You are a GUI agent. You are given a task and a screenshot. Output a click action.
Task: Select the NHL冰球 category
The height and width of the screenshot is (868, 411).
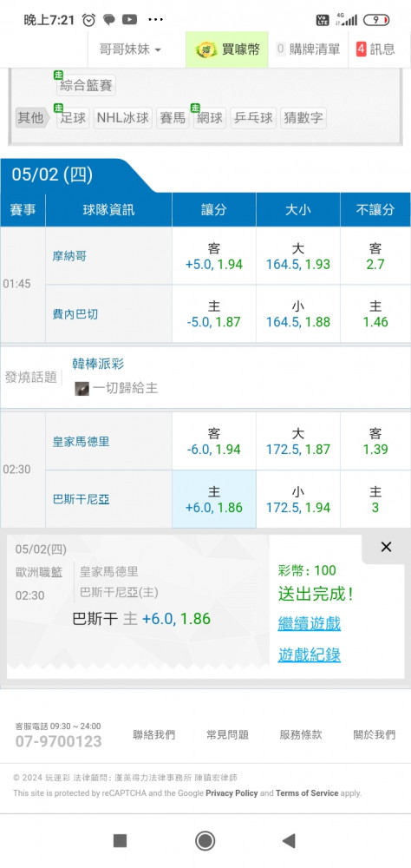(123, 118)
